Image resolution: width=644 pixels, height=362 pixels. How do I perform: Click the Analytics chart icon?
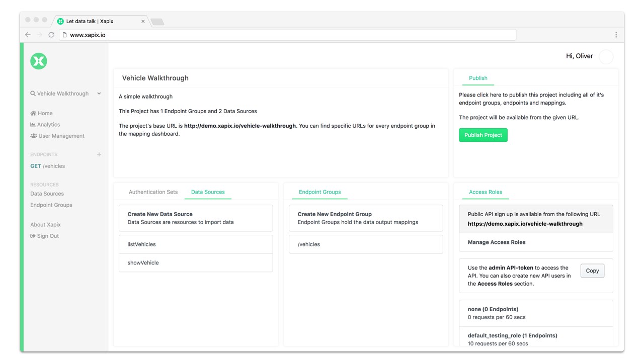coord(33,125)
